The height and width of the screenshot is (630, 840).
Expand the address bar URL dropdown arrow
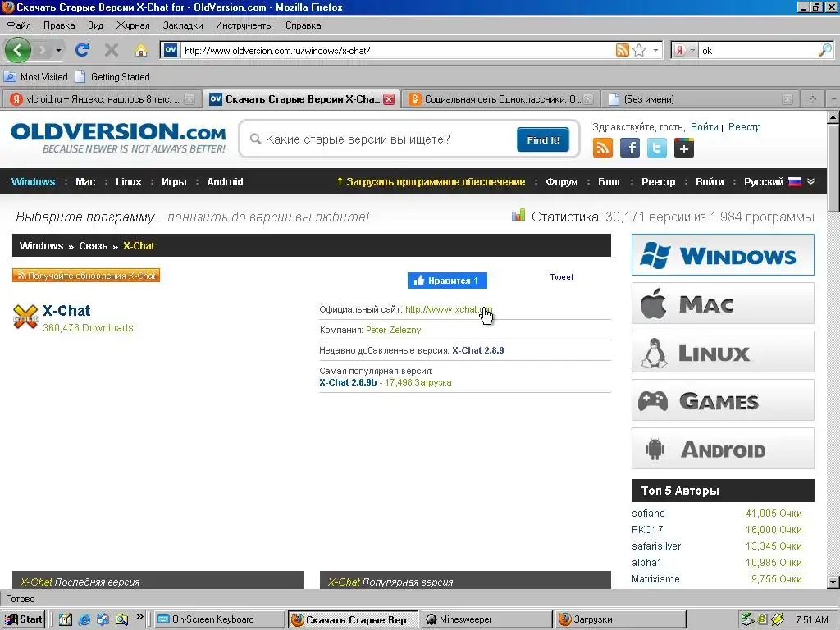(655, 50)
